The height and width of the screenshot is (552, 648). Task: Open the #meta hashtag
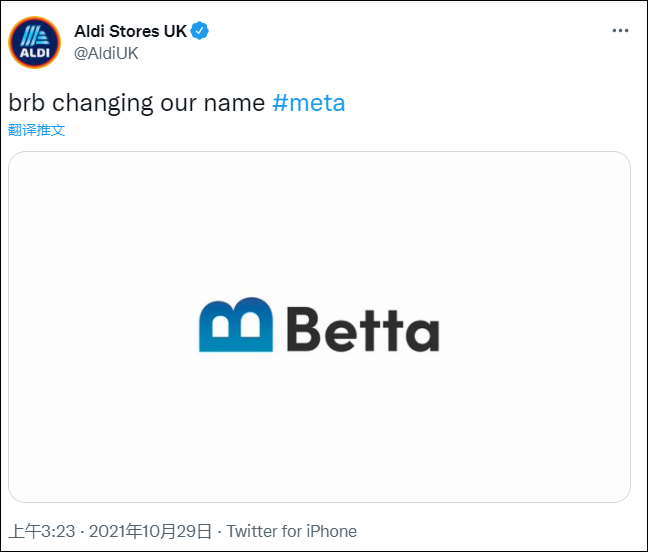pos(308,103)
